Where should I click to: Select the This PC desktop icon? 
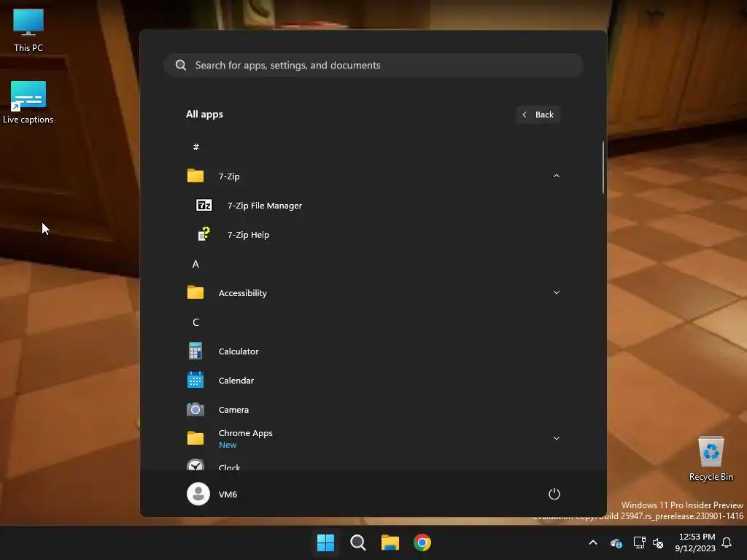click(x=28, y=31)
